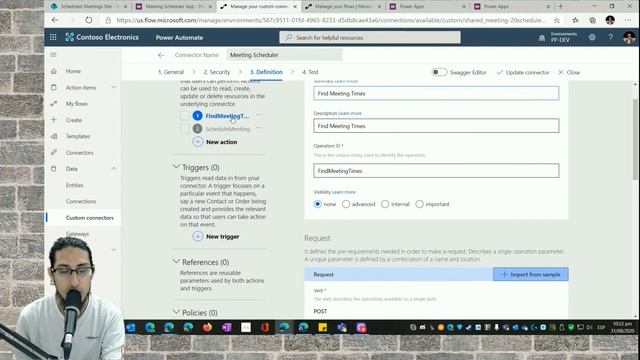Select the 'advanced' visibility option
The image size is (640, 360).
(346, 204)
